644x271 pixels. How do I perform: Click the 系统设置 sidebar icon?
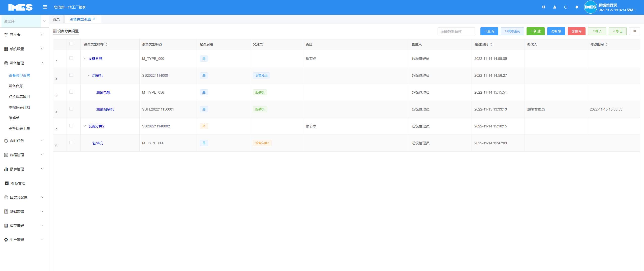click(x=6, y=49)
